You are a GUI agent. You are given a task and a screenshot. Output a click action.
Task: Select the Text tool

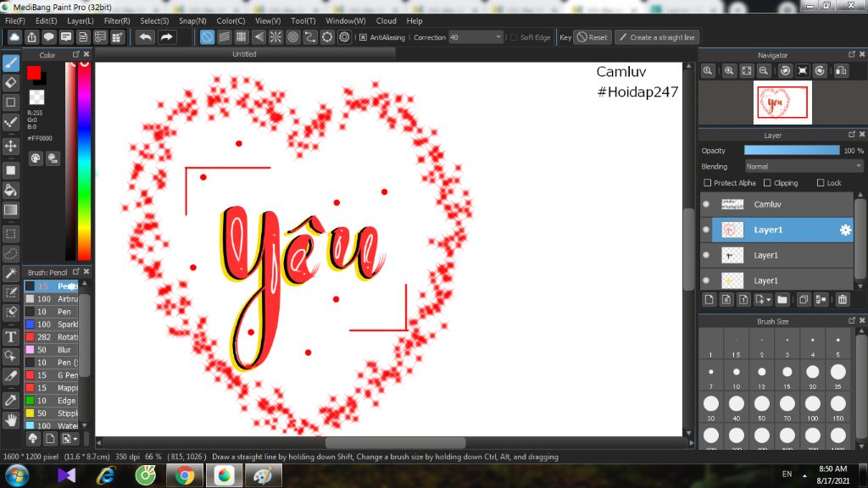point(10,336)
